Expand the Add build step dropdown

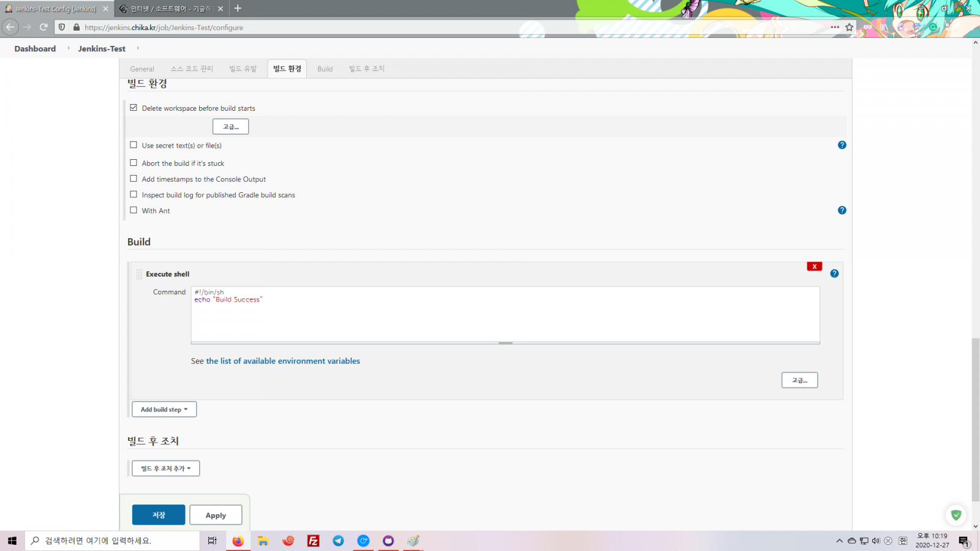click(x=164, y=410)
